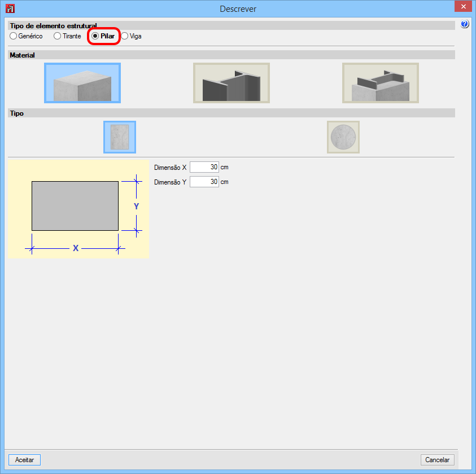Pick the steel profile material icon

click(232, 83)
